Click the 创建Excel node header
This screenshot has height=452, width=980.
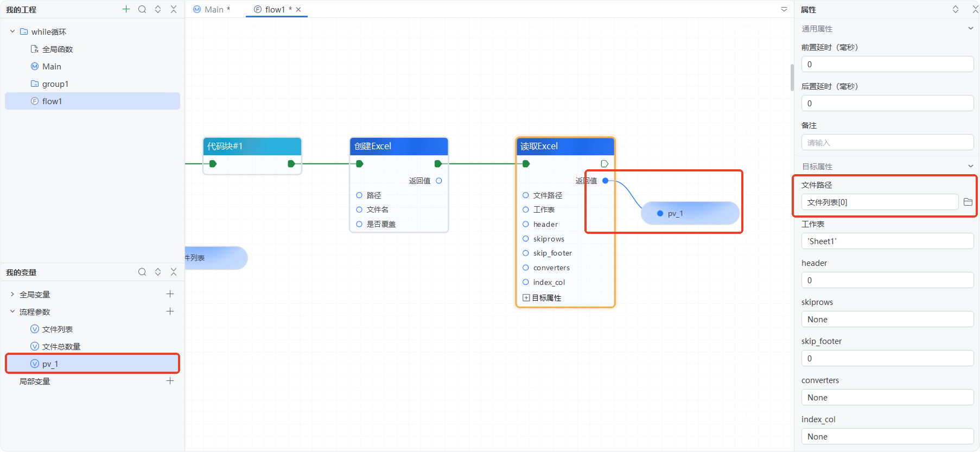click(x=399, y=147)
